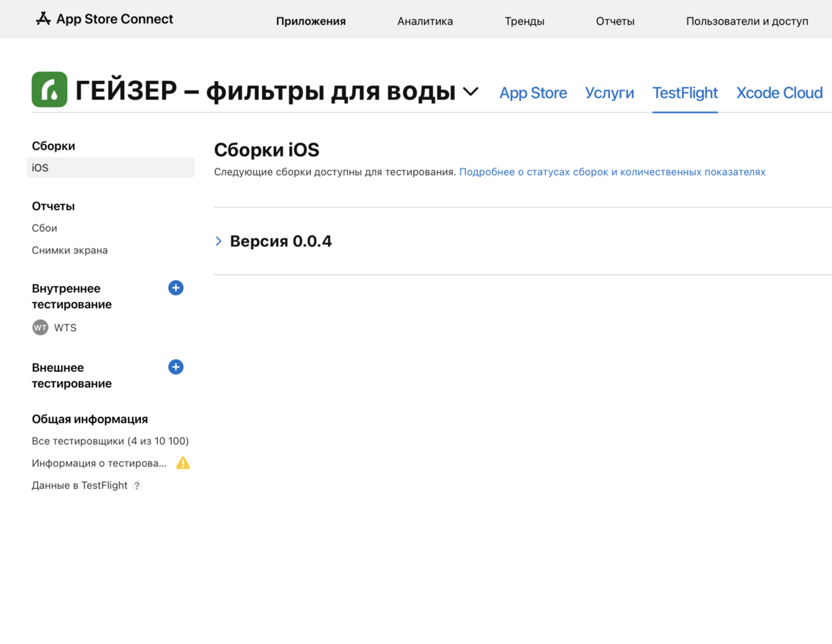832x644 pixels.
Task: Click the App Store Connect logo icon
Action: pyautogui.click(x=43, y=19)
